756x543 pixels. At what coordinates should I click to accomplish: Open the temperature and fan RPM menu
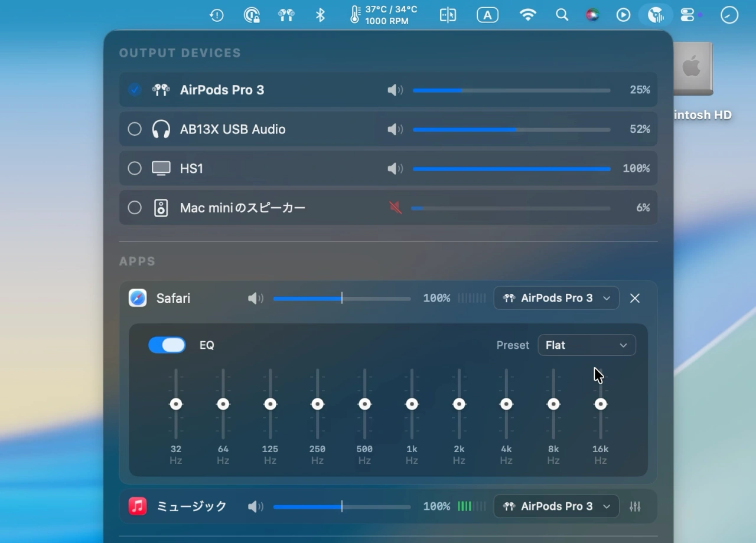click(x=383, y=15)
